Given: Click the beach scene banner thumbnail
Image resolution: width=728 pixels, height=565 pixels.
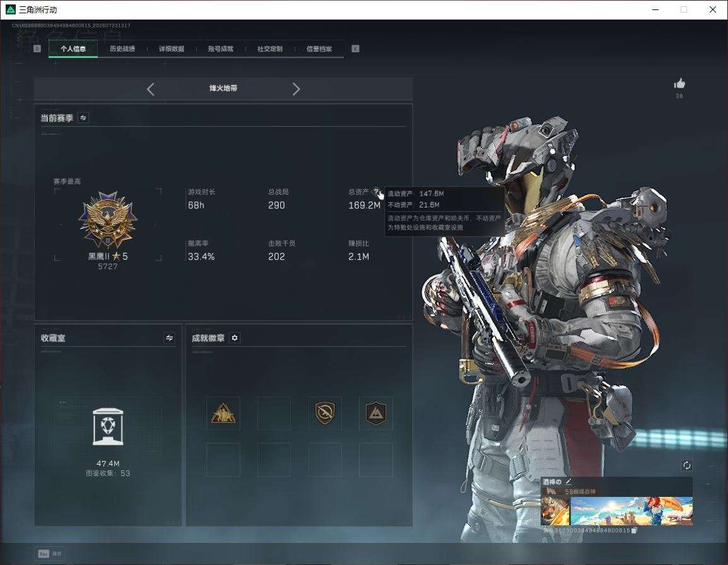Looking at the screenshot, I should pyautogui.click(x=631, y=511).
